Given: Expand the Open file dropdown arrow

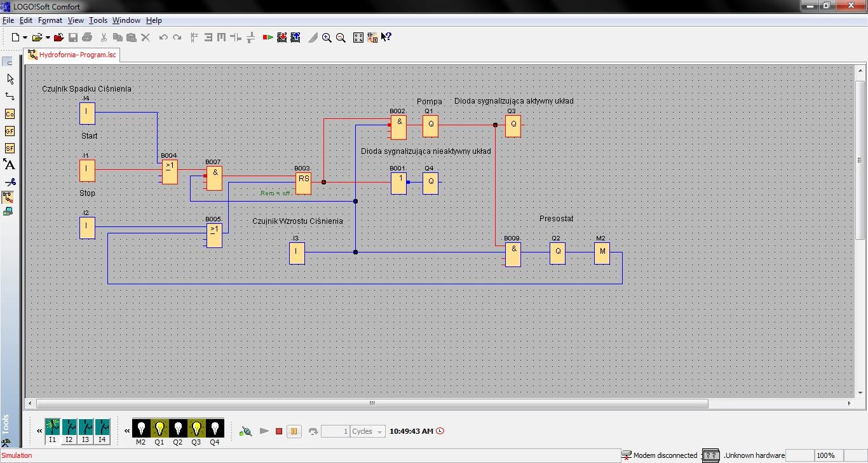Looking at the screenshot, I should pos(48,38).
